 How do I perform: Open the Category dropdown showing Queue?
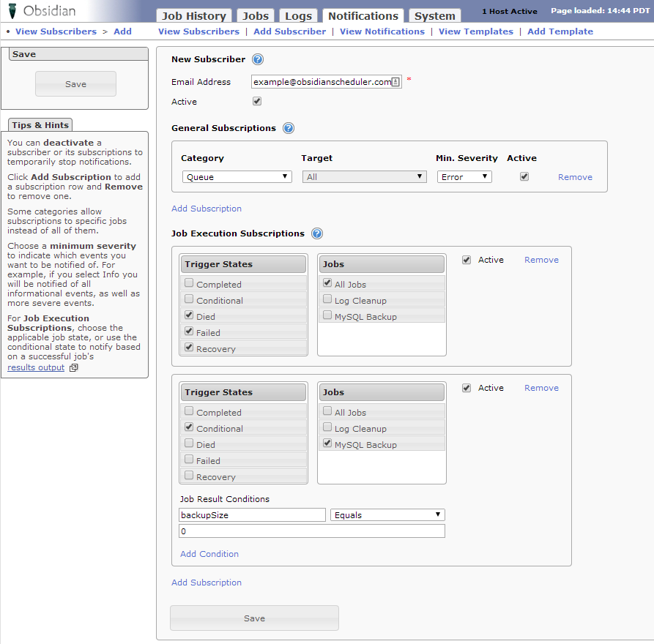click(237, 177)
